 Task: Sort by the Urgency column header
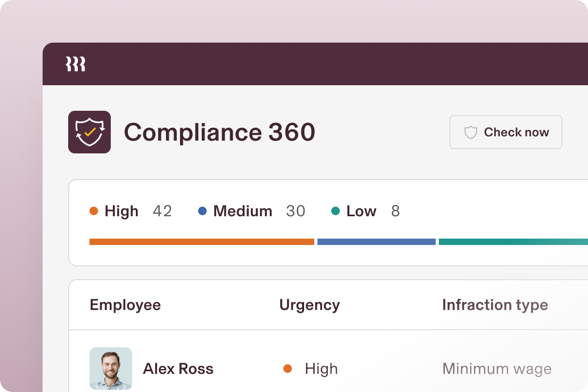pyautogui.click(x=310, y=305)
